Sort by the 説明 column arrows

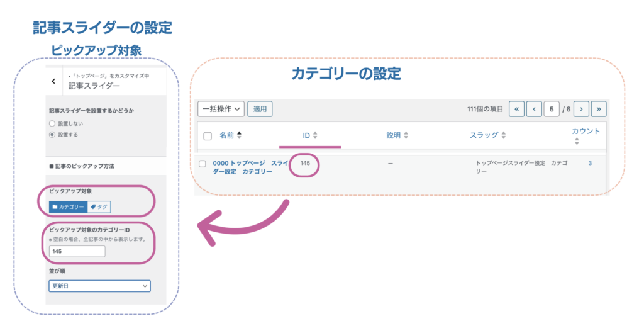pyautogui.click(x=406, y=135)
